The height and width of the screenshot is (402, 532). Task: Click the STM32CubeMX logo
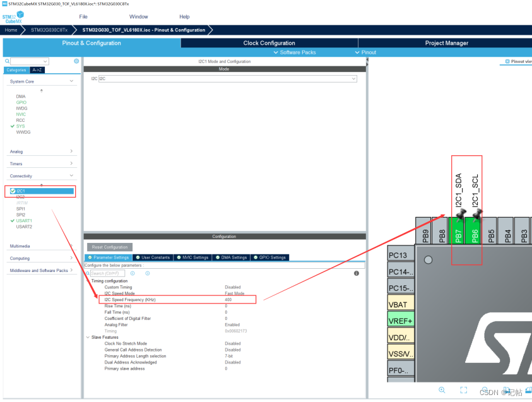(14, 17)
